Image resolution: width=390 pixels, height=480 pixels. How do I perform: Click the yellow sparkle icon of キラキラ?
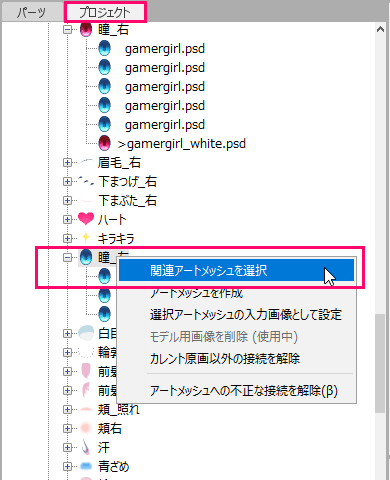(x=86, y=238)
